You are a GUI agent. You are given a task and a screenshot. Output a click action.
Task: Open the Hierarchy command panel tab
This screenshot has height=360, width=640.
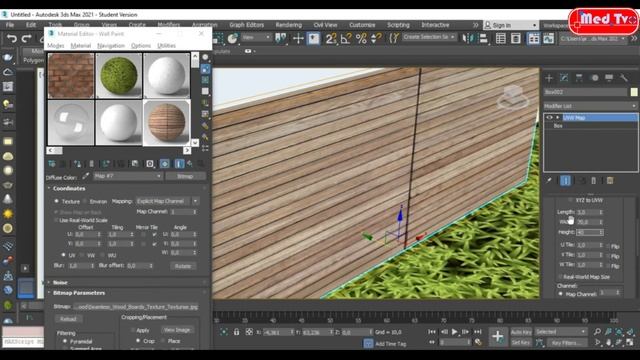(579, 78)
